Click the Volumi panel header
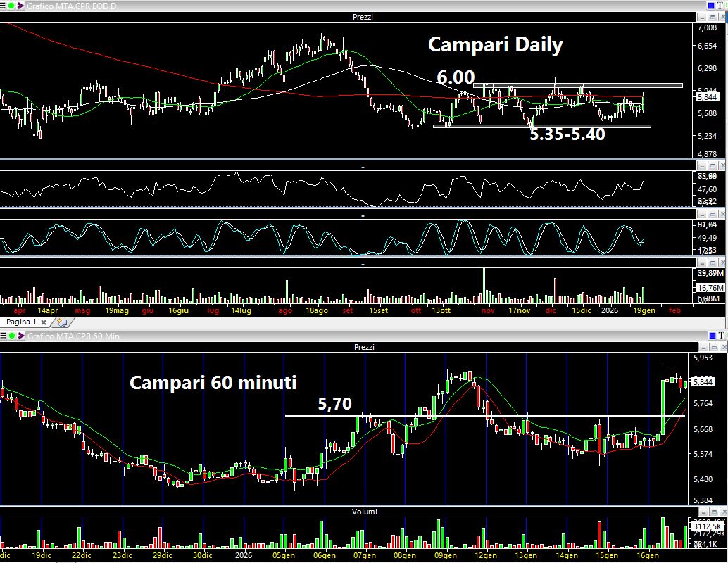 tap(363, 512)
